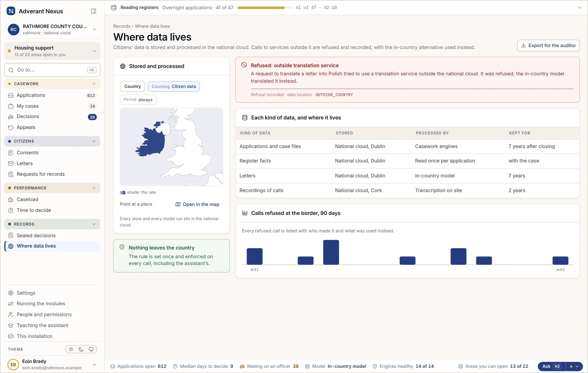The height and width of the screenshot is (373, 588).
Task: Toggle the Period always chip
Action: [138, 99]
